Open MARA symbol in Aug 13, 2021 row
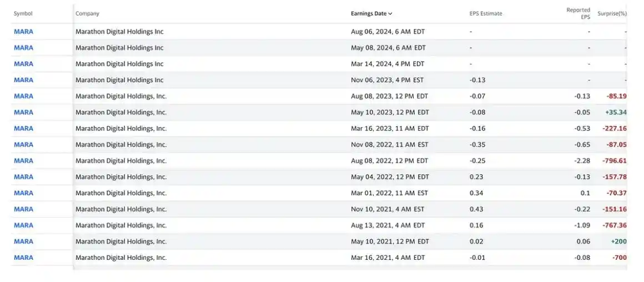644x282 pixels. [x=23, y=225]
